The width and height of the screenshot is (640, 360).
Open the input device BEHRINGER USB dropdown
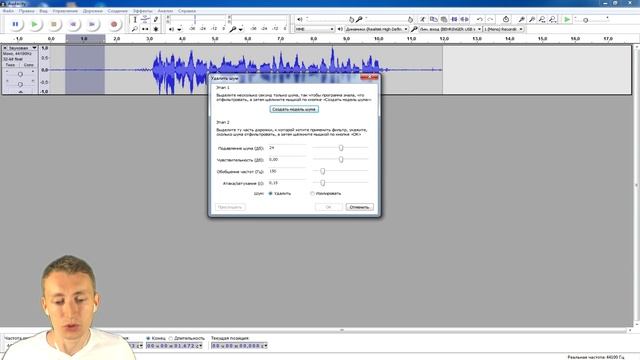(450, 29)
